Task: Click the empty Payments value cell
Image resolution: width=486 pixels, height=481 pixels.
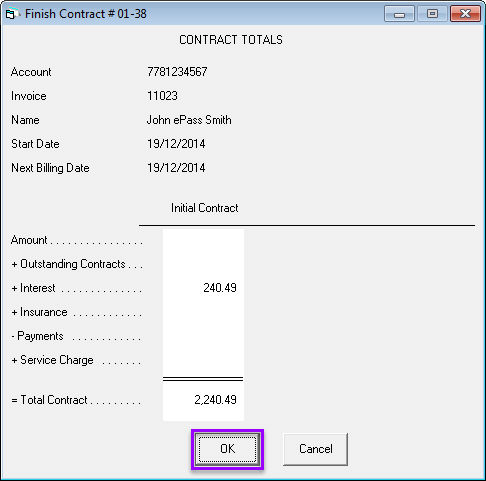Action: [203, 336]
